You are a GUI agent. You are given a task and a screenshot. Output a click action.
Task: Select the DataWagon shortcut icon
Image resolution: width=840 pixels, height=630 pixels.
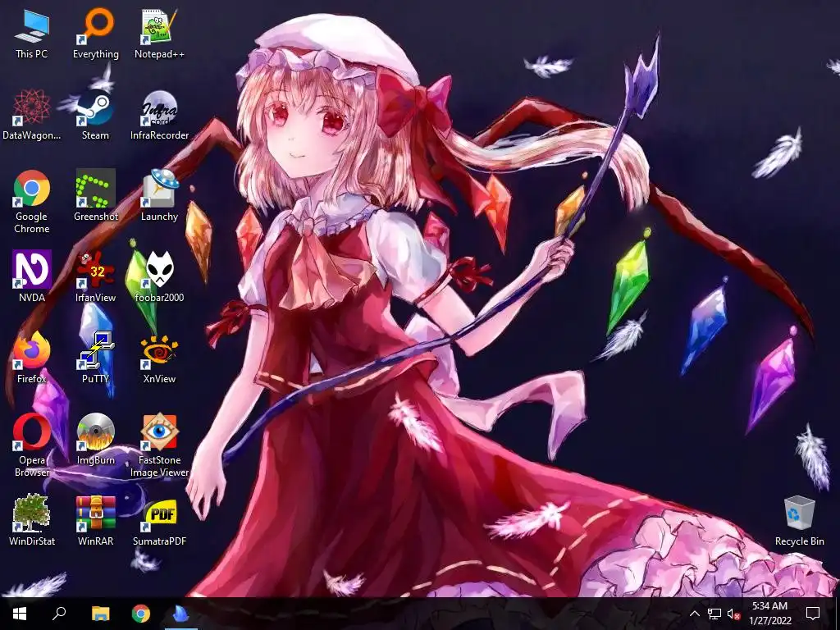(32, 115)
